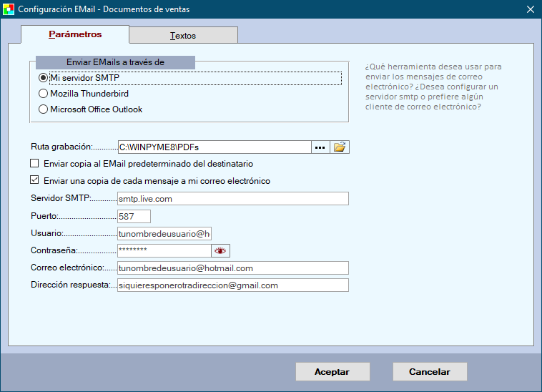This screenshot has width=542, height=392.
Task: Enable copy to recipient's default EMail
Action: [35, 164]
